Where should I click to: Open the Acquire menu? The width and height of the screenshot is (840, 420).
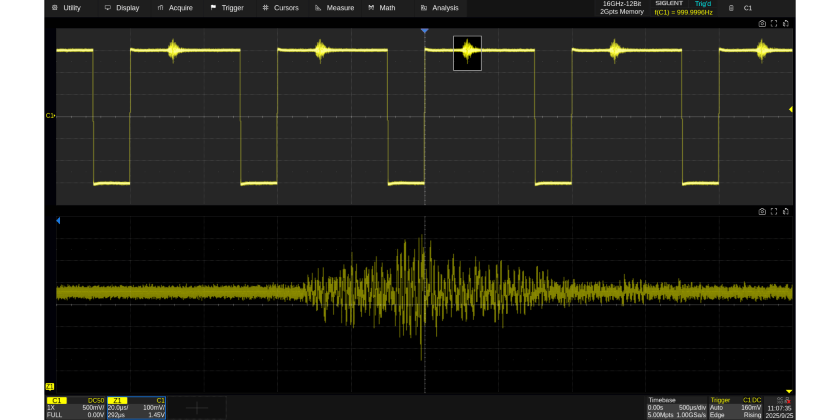[175, 7]
